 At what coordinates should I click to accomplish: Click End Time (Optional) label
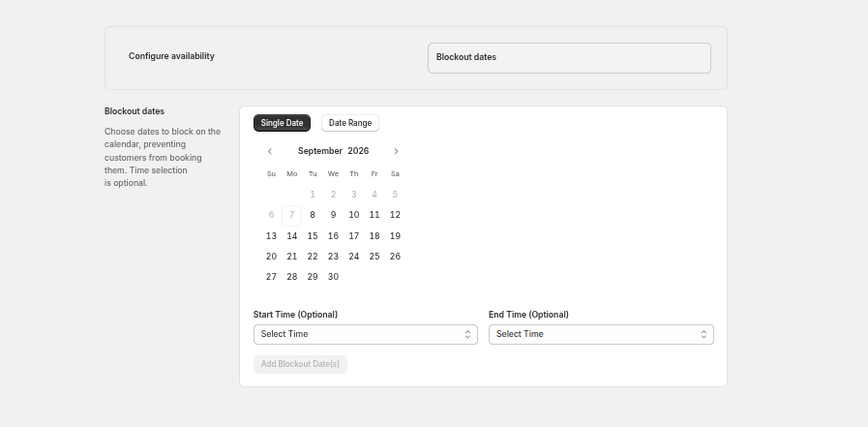click(x=528, y=315)
